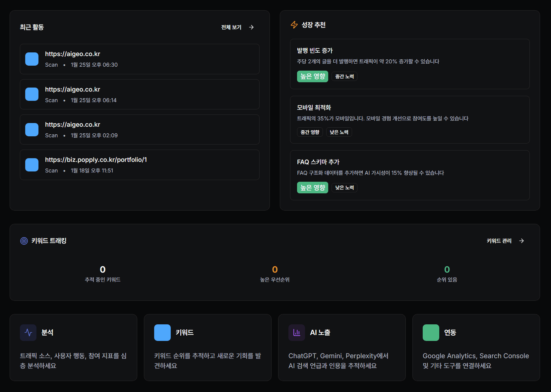Click the green icon on the 연동 card
The image size is (551, 392).
pyautogui.click(x=431, y=332)
